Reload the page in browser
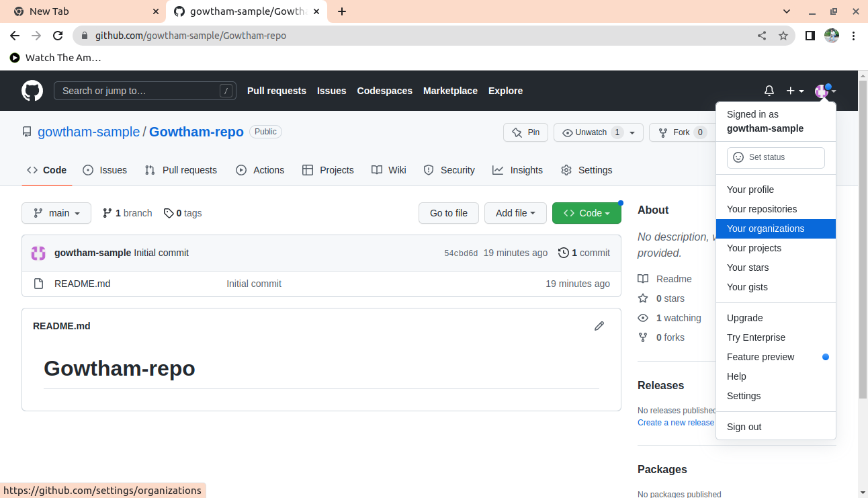The width and height of the screenshot is (868, 498). click(x=58, y=36)
